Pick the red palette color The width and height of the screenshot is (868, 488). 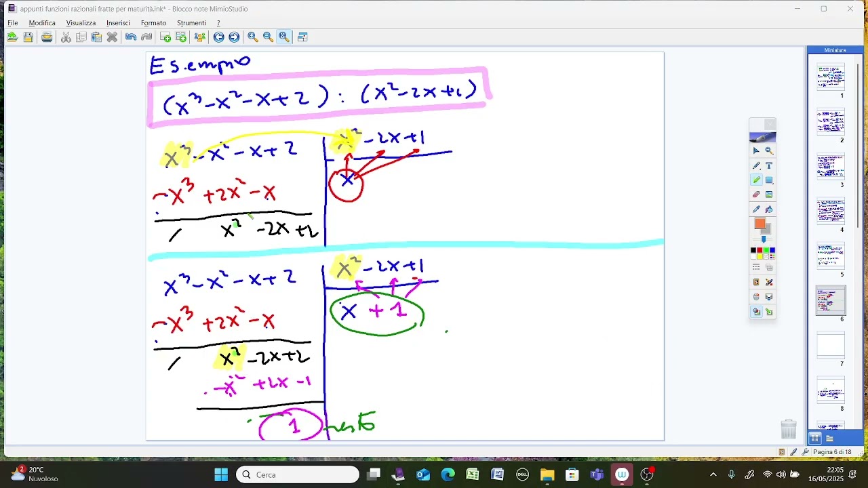point(759,250)
